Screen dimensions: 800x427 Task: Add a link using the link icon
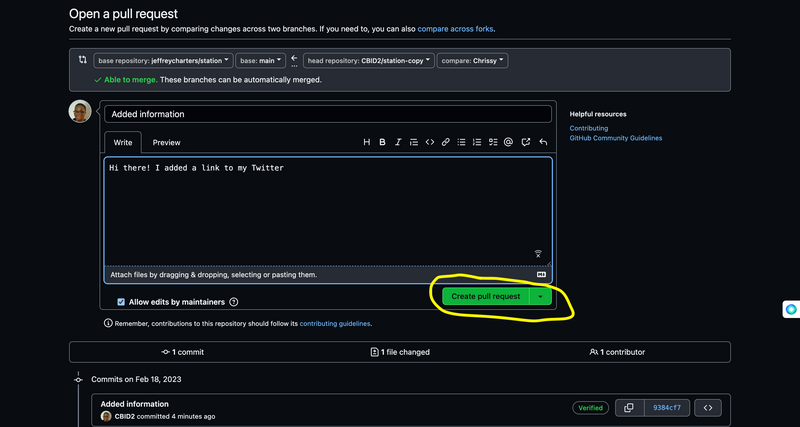pos(446,143)
